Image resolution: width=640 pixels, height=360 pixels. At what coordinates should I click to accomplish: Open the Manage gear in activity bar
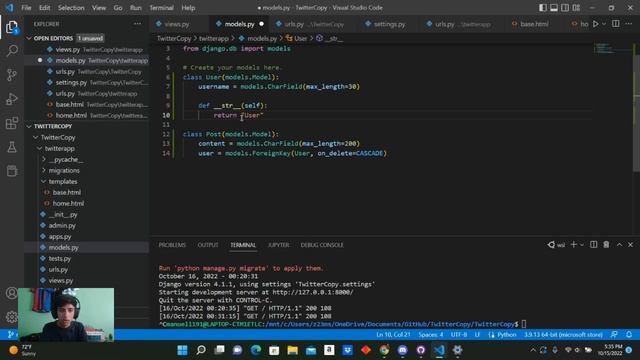12,317
